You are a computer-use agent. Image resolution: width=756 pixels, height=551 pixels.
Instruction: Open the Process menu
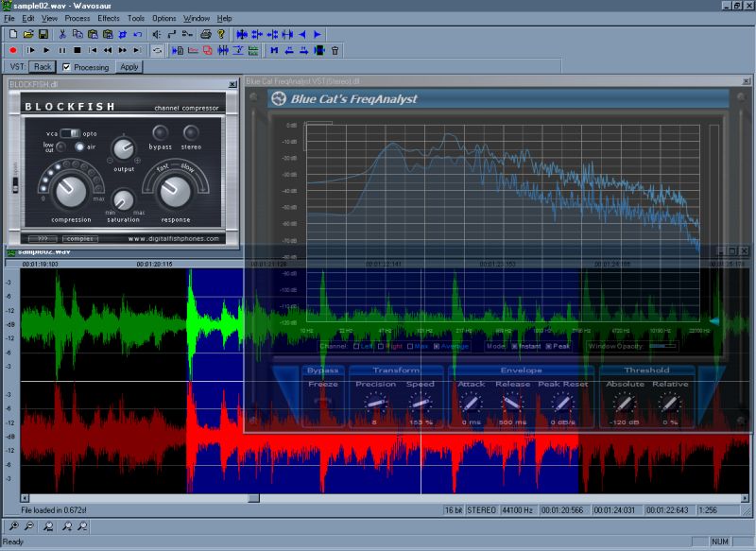click(x=77, y=18)
